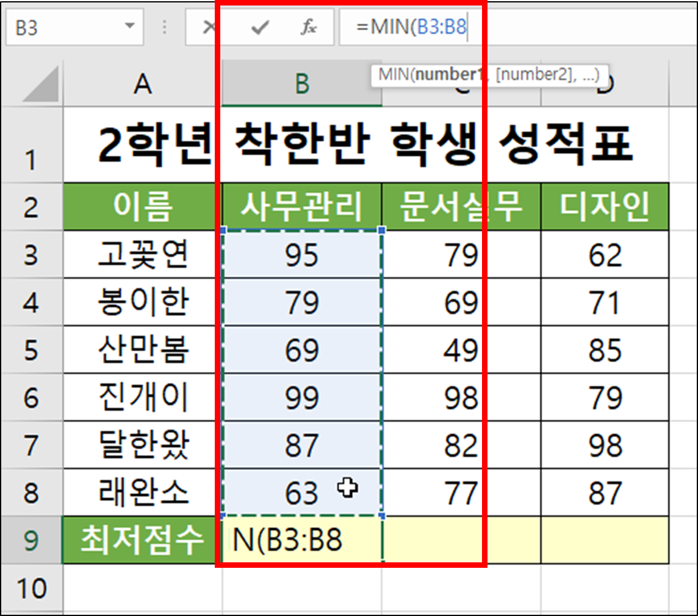Select the 사무관리 header cell
698x616 pixels.
click(302, 207)
